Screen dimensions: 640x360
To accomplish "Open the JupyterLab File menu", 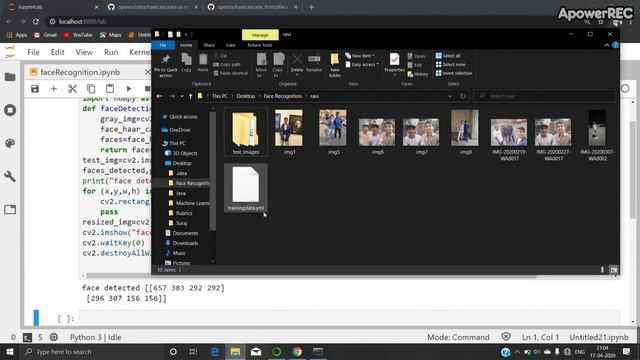I will point(33,52).
